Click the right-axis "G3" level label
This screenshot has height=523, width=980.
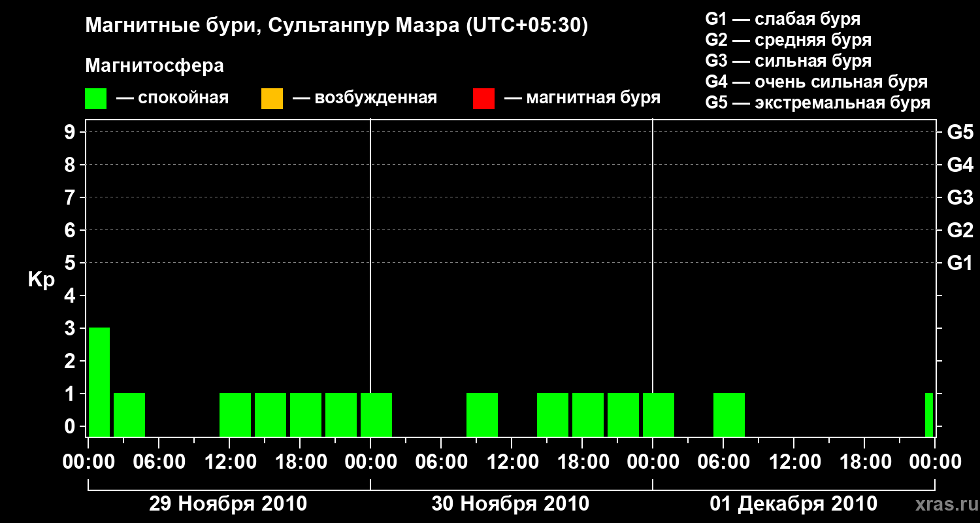[960, 197]
